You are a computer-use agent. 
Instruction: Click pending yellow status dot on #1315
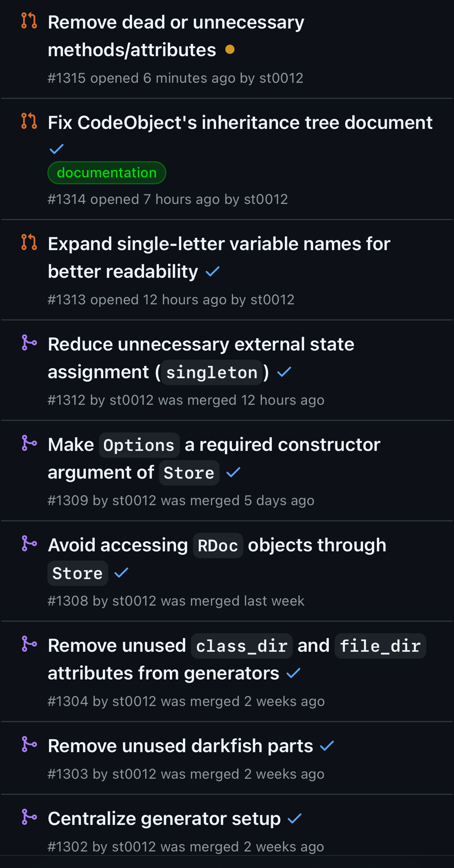tap(230, 50)
